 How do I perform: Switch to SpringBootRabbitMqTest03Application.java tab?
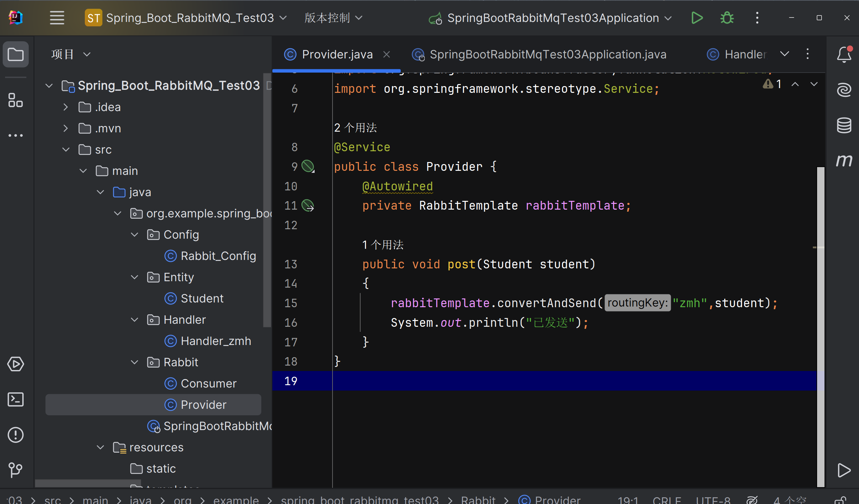pyautogui.click(x=547, y=54)
